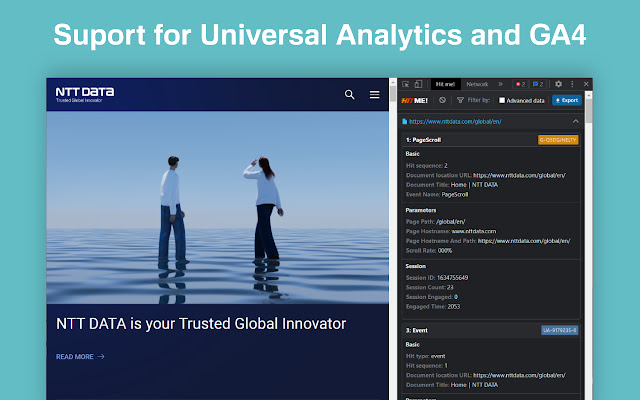Open the NTT DATA hamburger menu
This screenshot has height=400, width=640.
[x=375, y=95]
